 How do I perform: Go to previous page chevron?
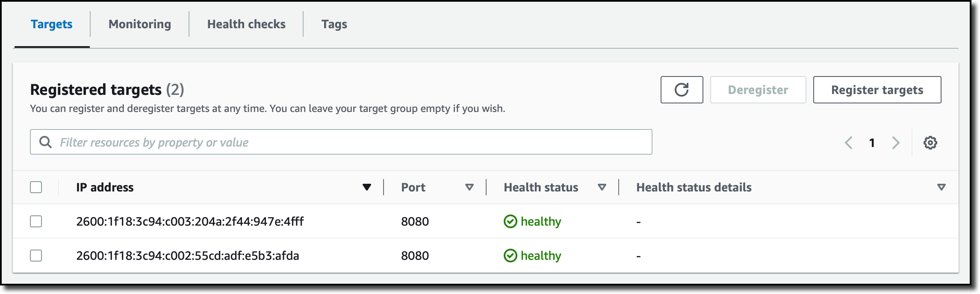point(849,143)
